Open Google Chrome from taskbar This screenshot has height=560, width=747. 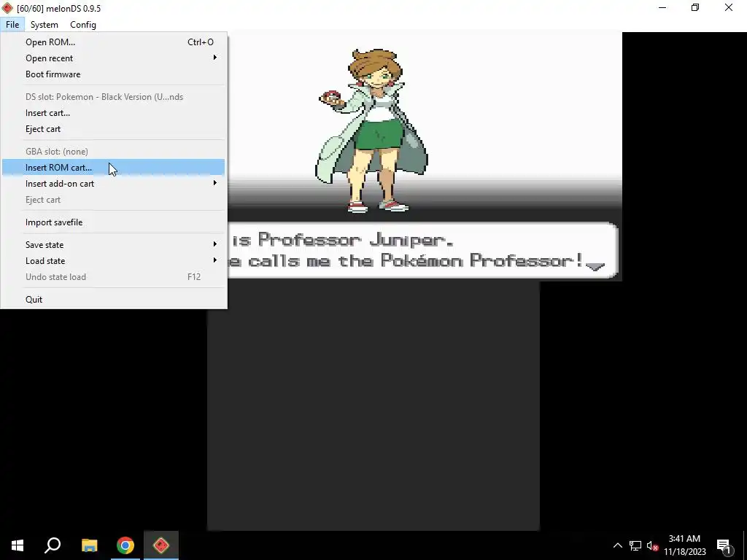pos(125,545)
